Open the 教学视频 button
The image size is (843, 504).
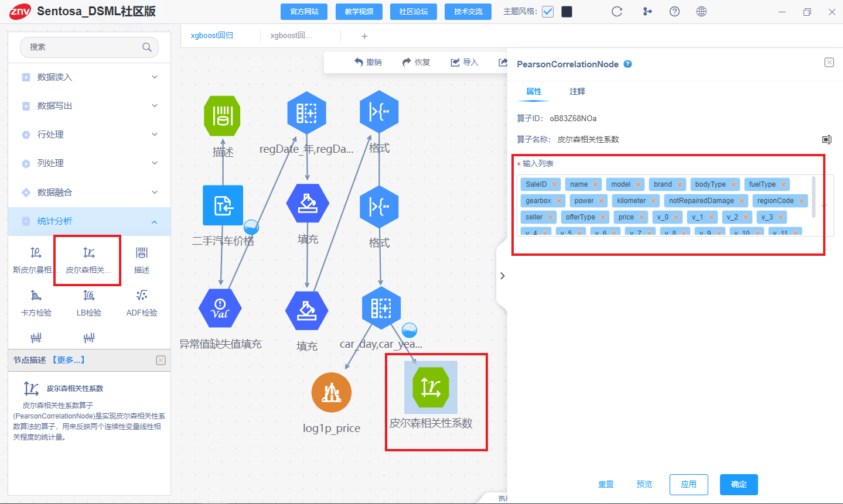[359, 12]
